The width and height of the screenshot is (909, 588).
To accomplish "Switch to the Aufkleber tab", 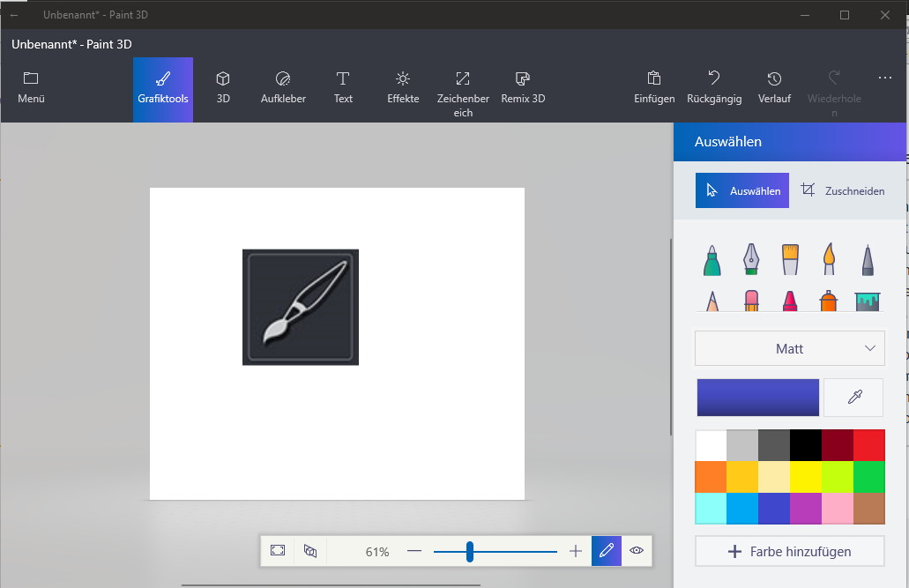I will click(283, 88).
